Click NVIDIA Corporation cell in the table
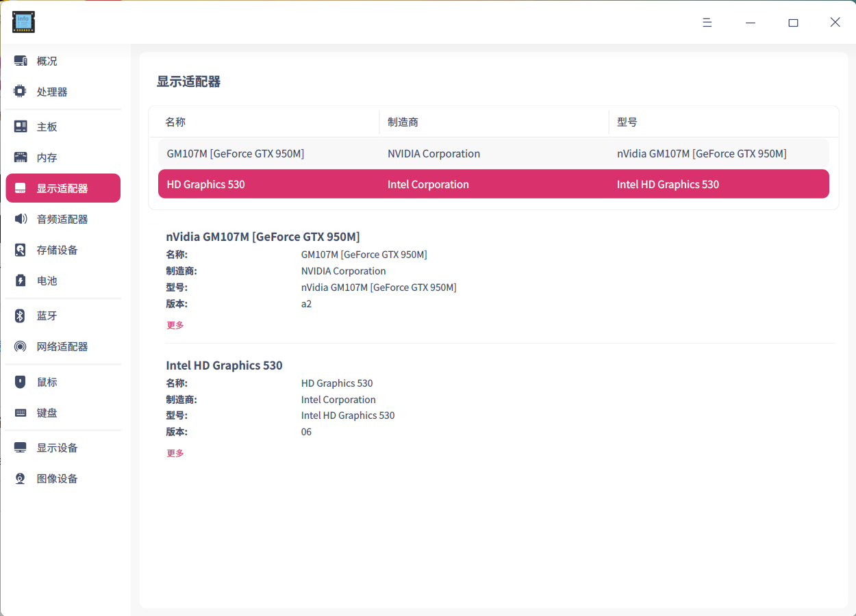Screen dimensions: 856x616 (433, 153)
